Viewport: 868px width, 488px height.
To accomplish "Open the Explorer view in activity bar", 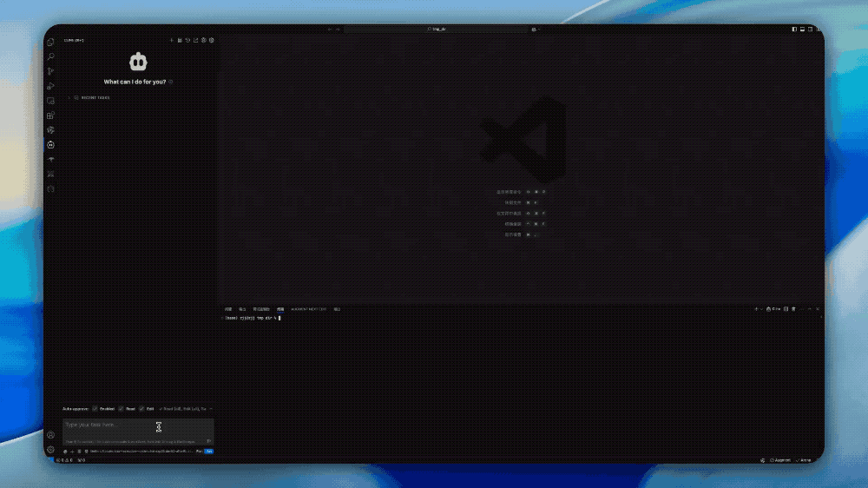I will (x=50, y=42).
